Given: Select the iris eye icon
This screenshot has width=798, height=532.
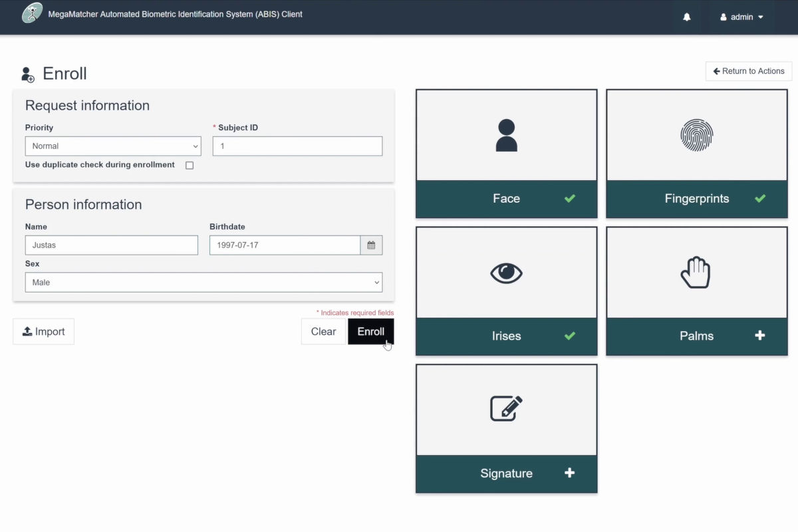Looking at the screenshot, I should click(x=506, y=273).
